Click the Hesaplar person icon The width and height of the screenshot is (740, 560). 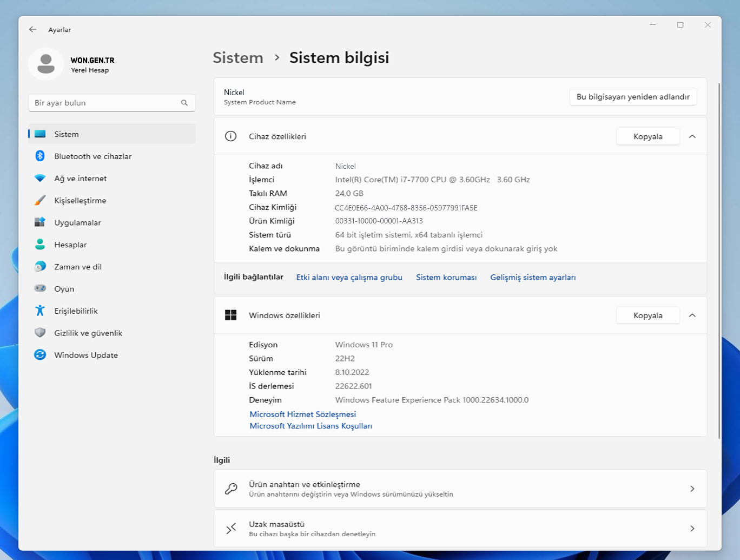coord(40,245)
